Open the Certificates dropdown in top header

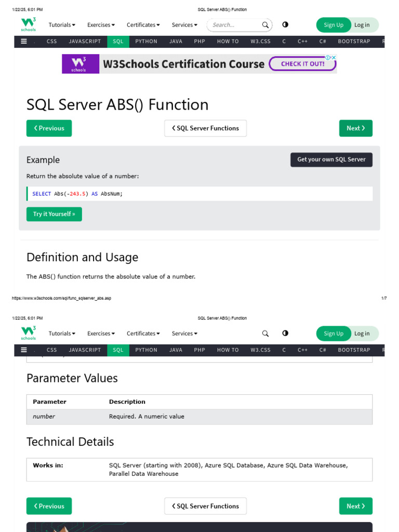[x=143, y=25]
